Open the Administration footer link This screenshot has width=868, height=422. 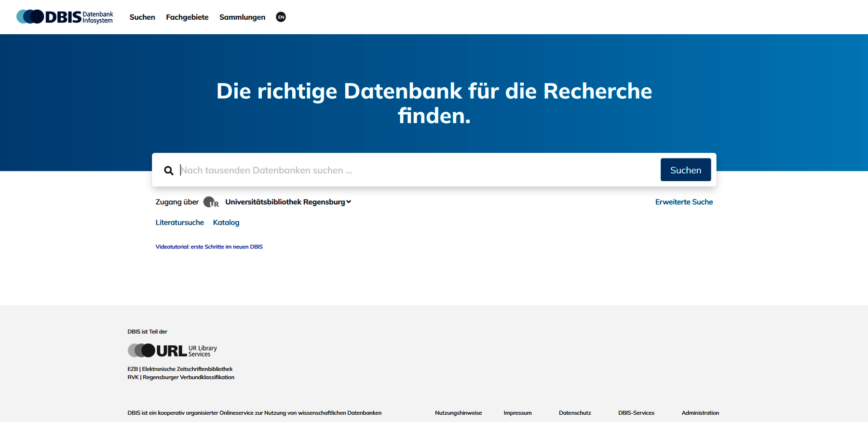[x=700, y=413]
